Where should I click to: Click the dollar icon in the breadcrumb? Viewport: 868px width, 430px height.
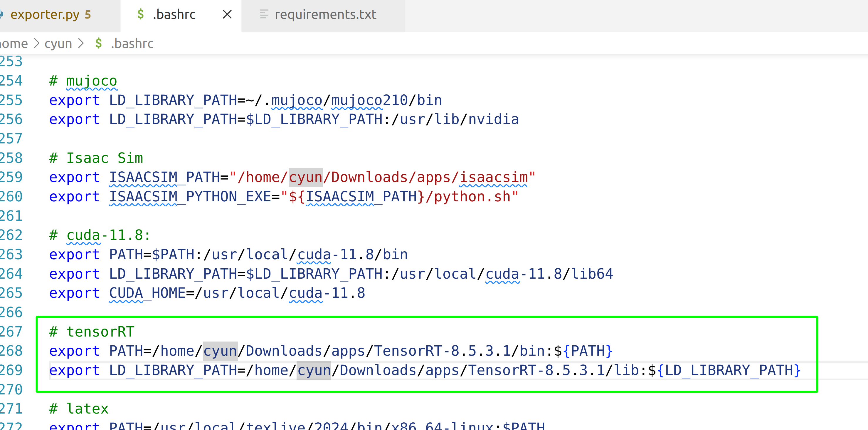click(x=98, y=43)
